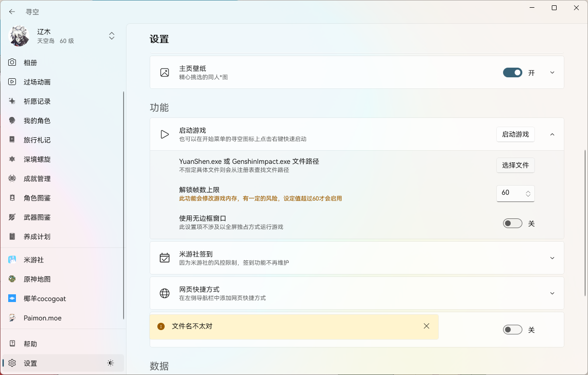
Task: Toggle theme with the sun icon beside 设置
Action: pos(110,362)
